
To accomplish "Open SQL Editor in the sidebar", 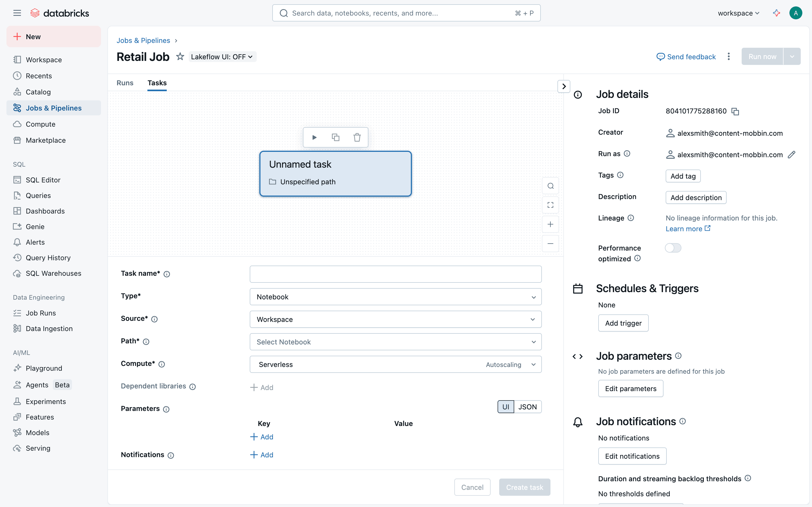I will [x=43, y=180].
